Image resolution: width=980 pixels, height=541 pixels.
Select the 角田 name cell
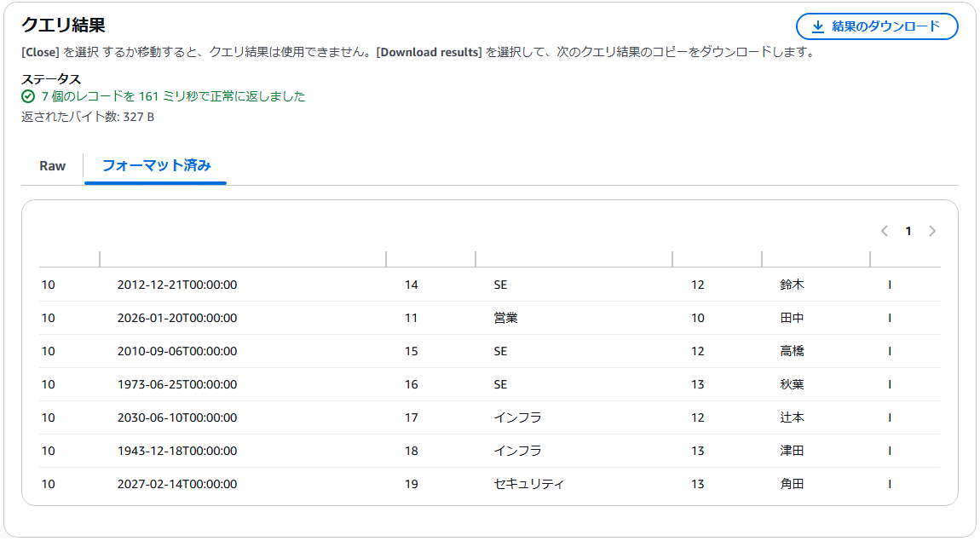tap(792, 484)
